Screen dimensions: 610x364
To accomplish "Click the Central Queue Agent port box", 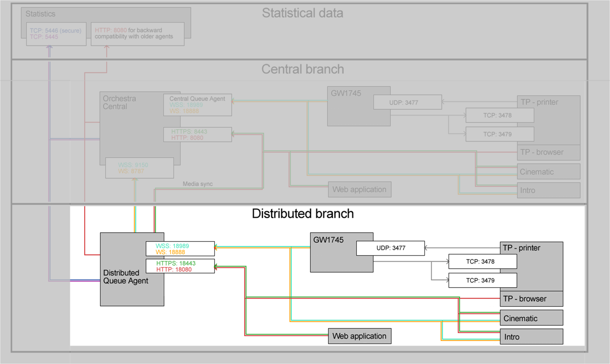I will pos(197,105).
